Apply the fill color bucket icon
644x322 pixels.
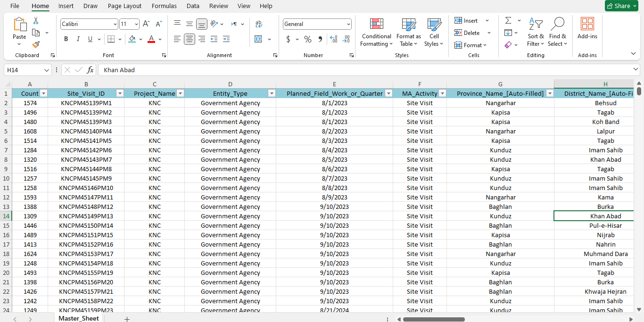click(x=132, y=39)
